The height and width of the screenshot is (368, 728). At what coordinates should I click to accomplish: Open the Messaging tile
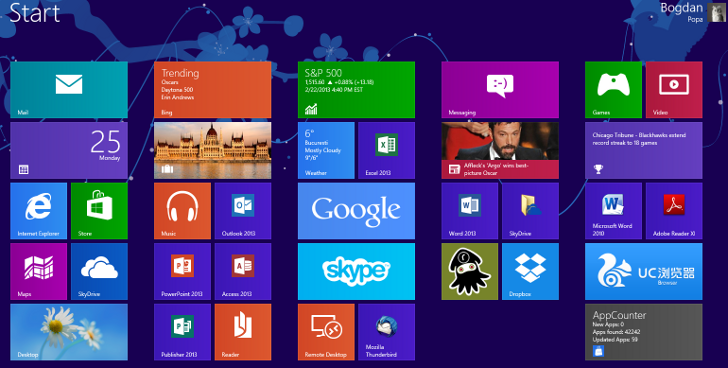point(500,90)
